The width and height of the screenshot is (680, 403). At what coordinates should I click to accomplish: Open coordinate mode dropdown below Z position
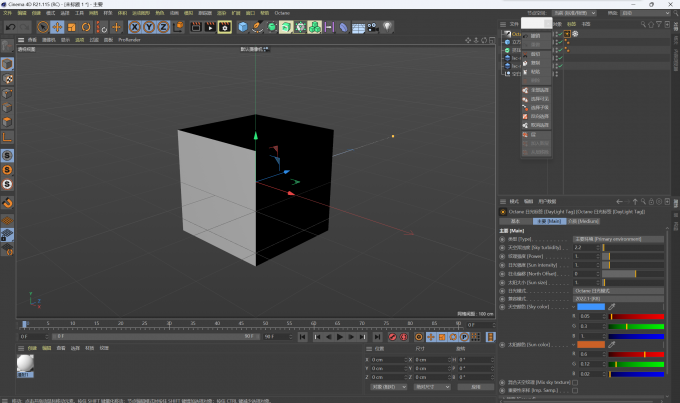pyautogui.click(x=389, y=387)
